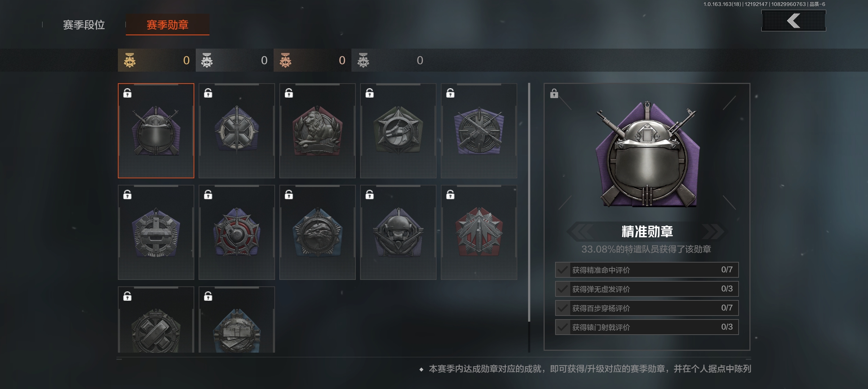This screenshot has width=868, height=389.
Task: Select the red rocket medal badge
Action: (x=479, y=232)
